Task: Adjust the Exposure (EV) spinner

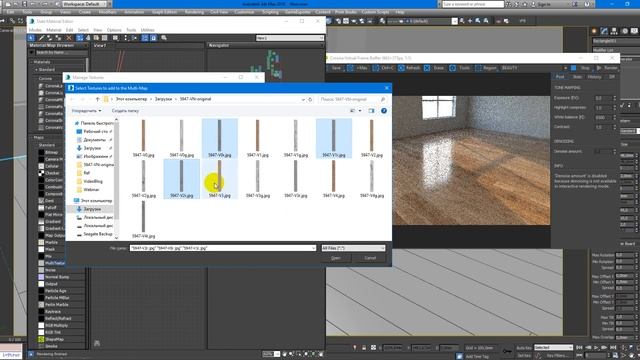Action: [615, 98]
